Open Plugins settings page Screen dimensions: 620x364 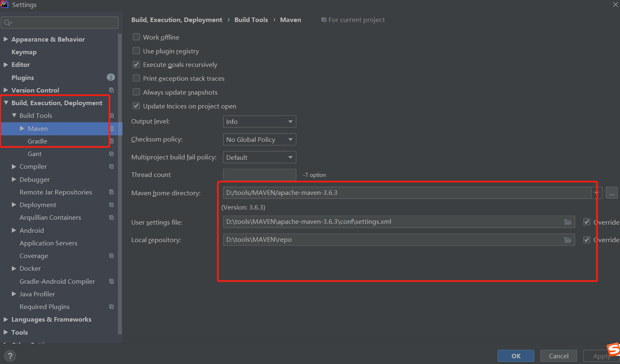click(23, 77)
